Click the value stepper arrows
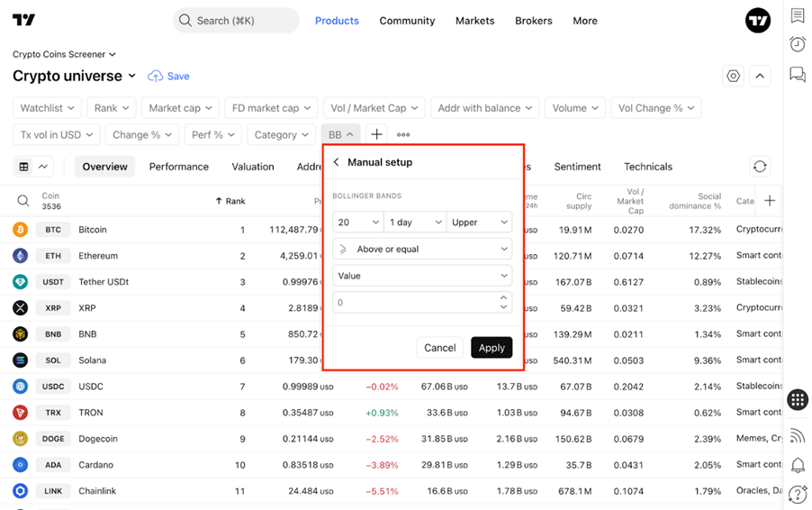 click(x=503, y=302)
